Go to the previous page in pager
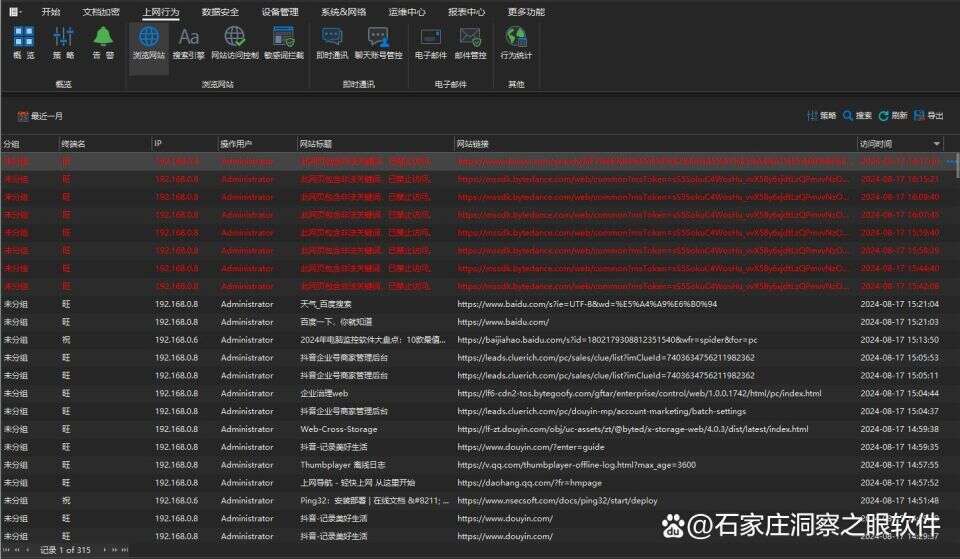Viewport: 960px width, 559px height. [x=17, y=550]
